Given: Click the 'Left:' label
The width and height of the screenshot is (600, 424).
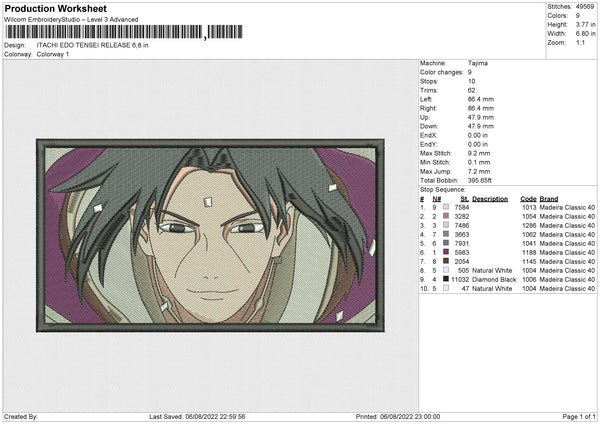Looking at the screenshot, I should click(426, 99).
